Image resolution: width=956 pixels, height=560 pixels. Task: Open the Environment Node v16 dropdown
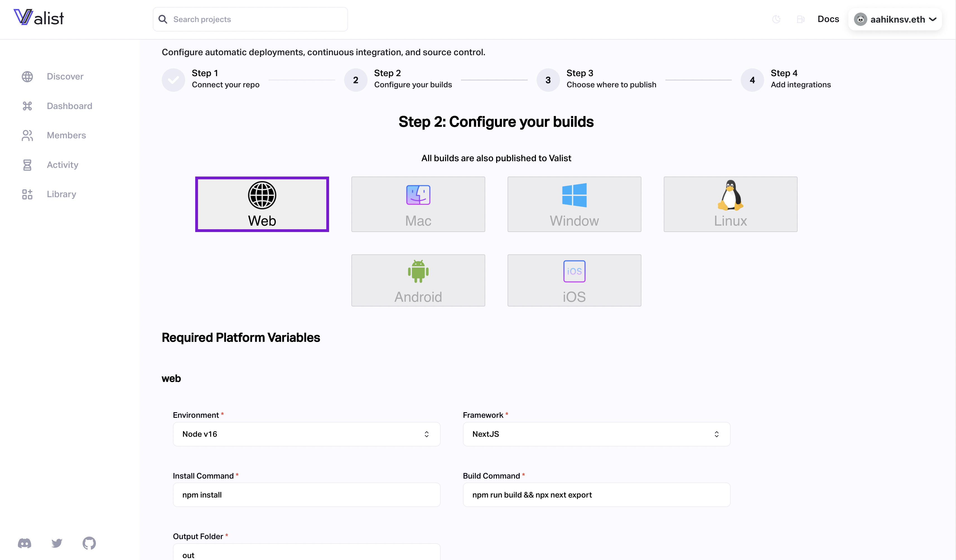[x=306, y=434]
